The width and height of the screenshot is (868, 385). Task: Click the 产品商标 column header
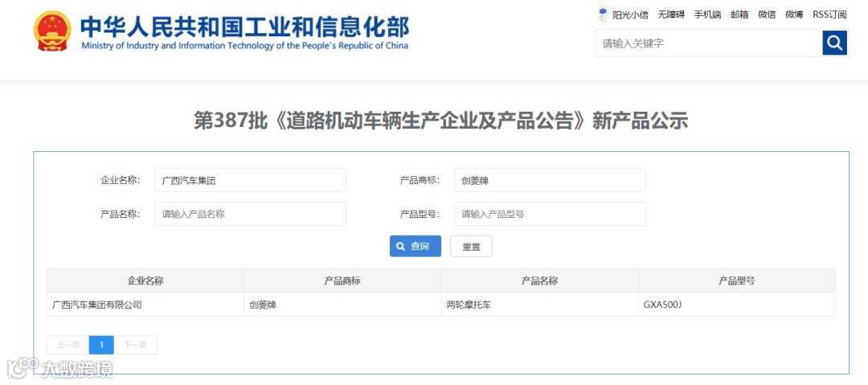click(x=342, y=281)
